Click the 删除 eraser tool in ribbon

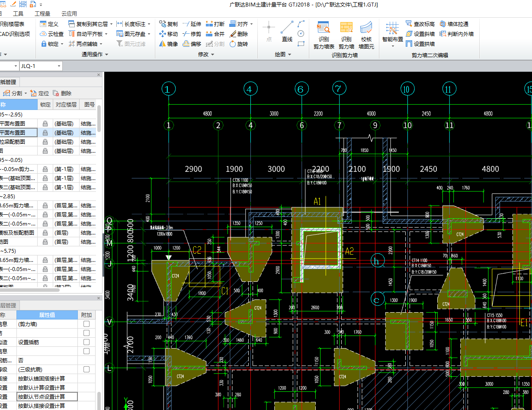(x=238, y=34)
